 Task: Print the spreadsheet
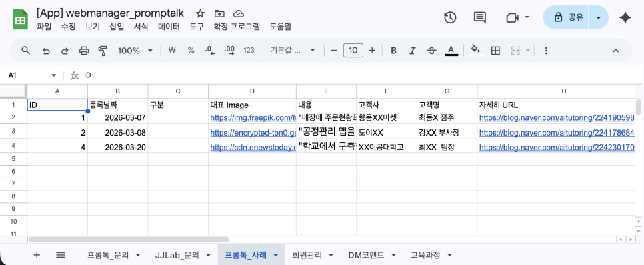[x=84, y=51]
